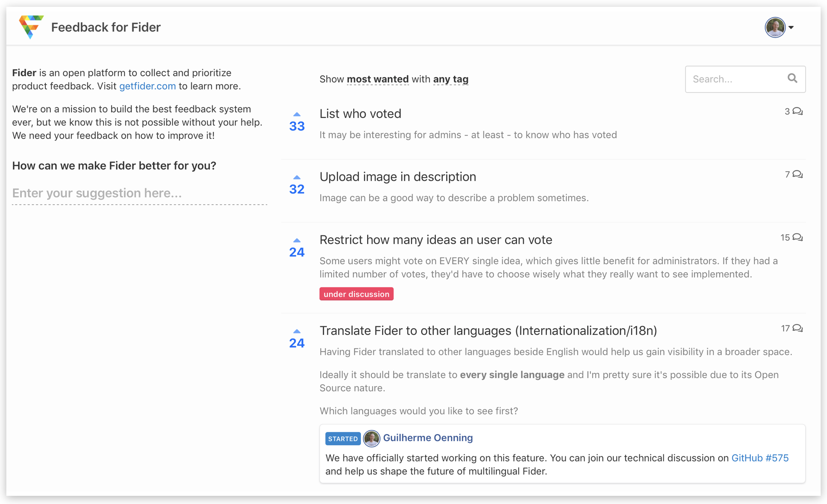This screenshot has width=827, height=504.
Task: Open the 'List who voted' post
Action: (360, 114)
